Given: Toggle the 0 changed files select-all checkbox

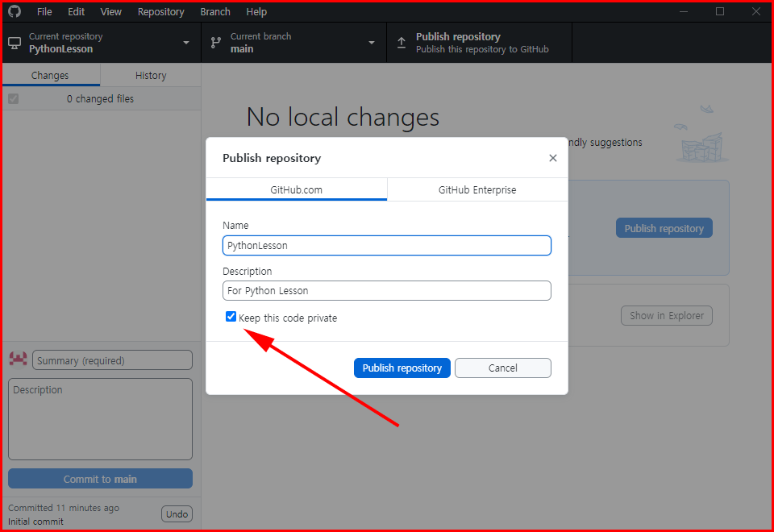Looking at the screenshot, I should pos(14,98).
